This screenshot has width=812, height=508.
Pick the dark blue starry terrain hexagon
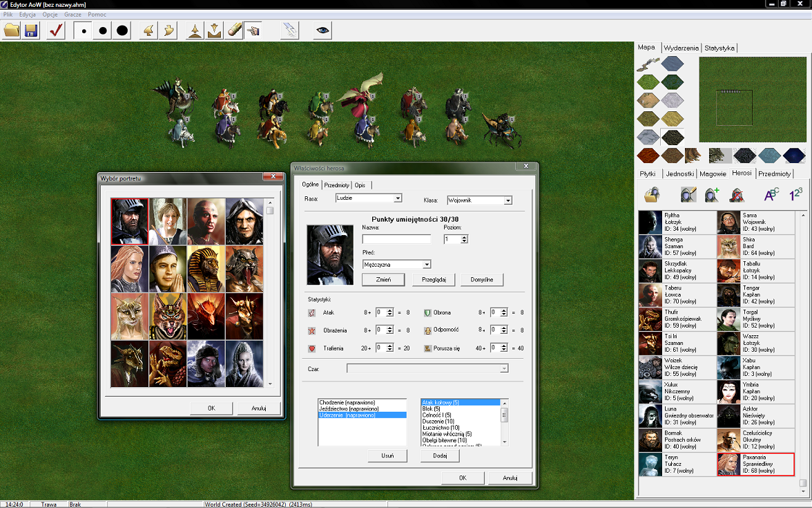pos(794,155)
